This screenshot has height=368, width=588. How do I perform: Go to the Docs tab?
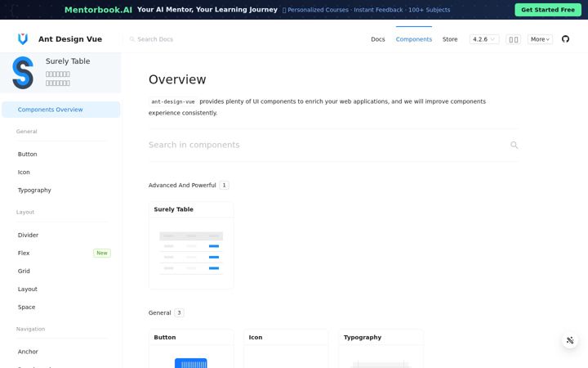378,39
